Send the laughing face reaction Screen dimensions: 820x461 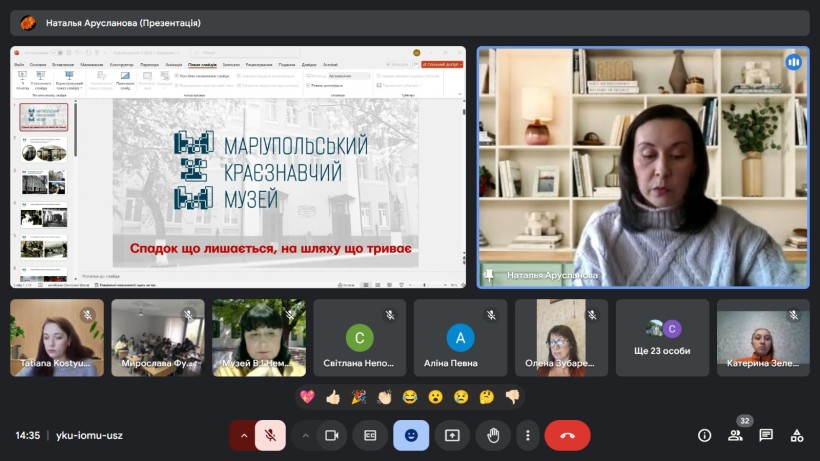(x=409, y=397)
